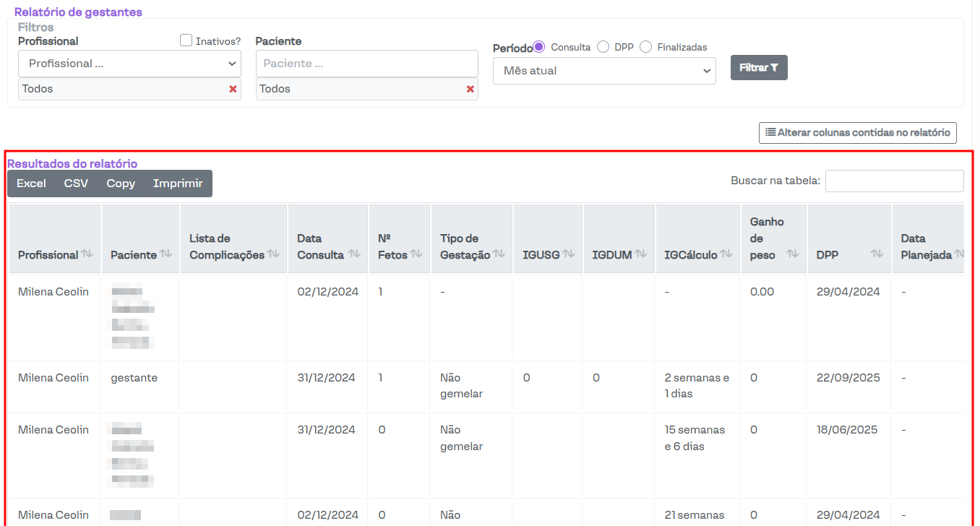Remove Todos tag under Paciente filter

470,89
